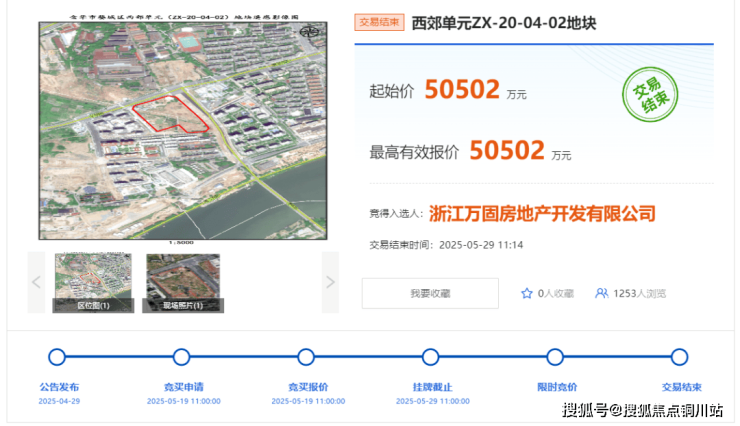Click the orange 交易结束 status badge
The image size is (740, 426).
(x=379, y=23)
